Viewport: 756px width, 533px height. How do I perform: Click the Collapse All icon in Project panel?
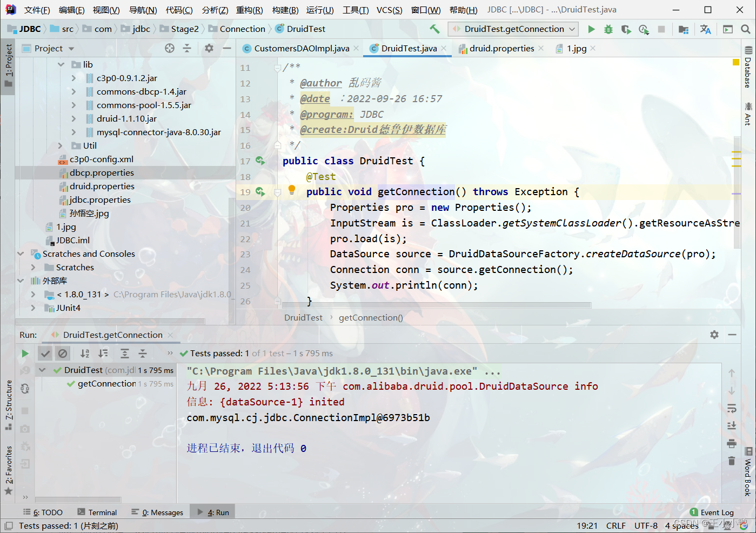pos(187,48)
